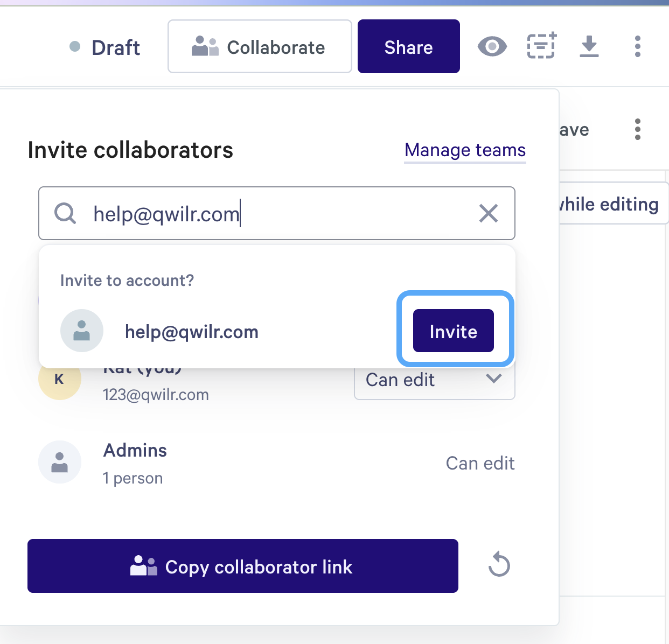Click the save-as-template dashed block icon
Screen dimensions: 669x644
coord(541,46)
